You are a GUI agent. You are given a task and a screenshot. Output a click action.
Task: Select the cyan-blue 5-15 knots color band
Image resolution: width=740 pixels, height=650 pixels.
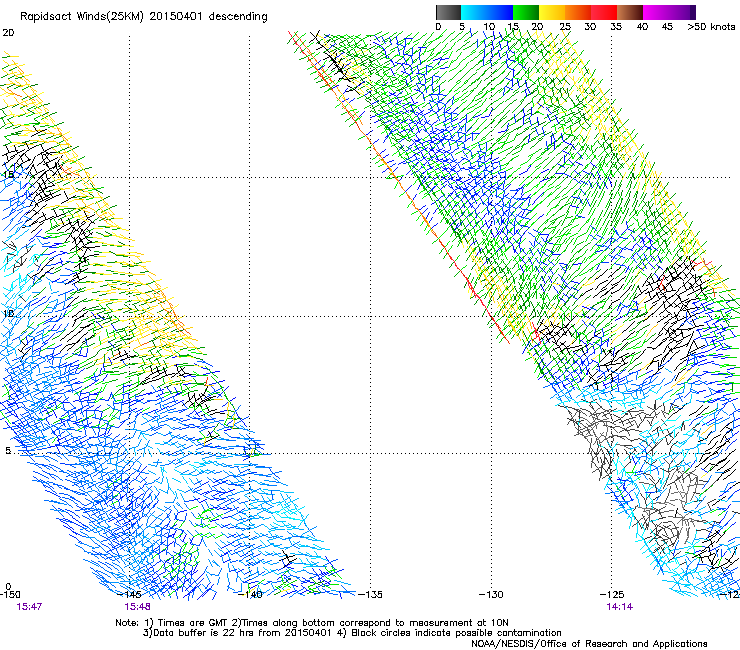(487, 12)
